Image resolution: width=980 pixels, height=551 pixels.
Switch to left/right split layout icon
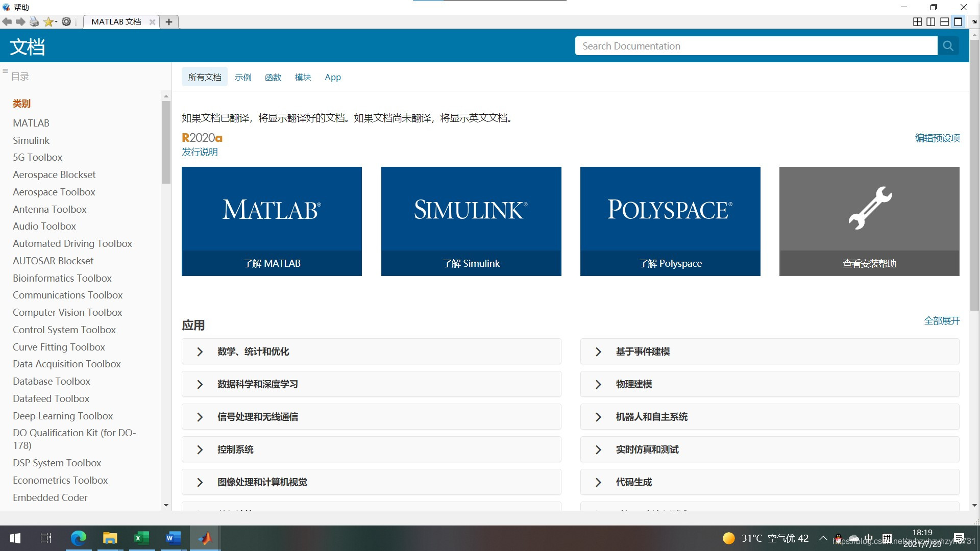[x=931, y=22]
